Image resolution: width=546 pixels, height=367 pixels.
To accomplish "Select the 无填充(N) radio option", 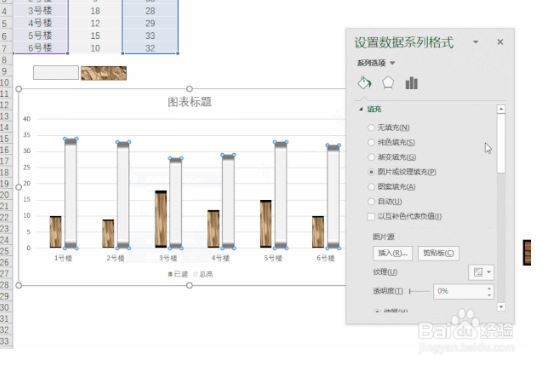I will pos(371,128).
